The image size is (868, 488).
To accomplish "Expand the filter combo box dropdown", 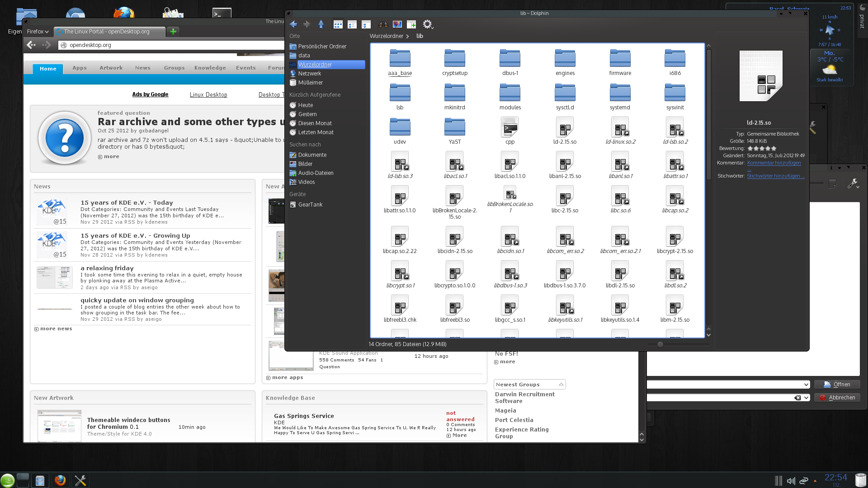I will 807,398.
